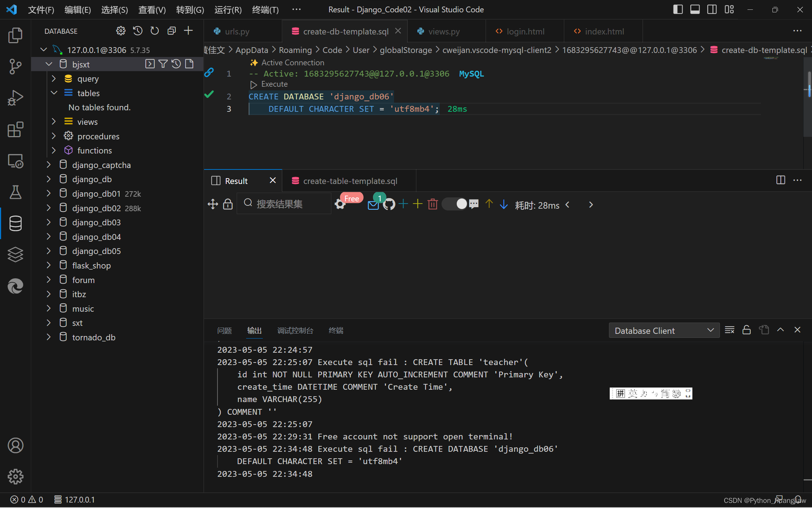Click the lock icon beside result search

(228, 204)
